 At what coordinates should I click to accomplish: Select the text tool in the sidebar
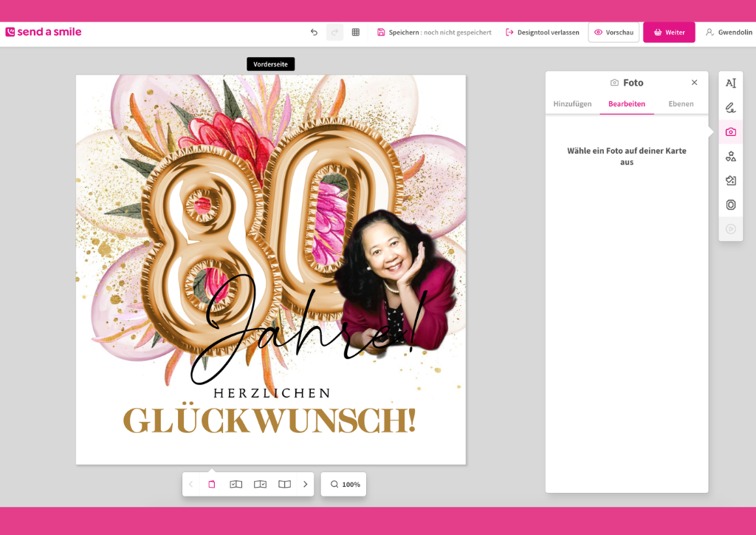[730, 83]
